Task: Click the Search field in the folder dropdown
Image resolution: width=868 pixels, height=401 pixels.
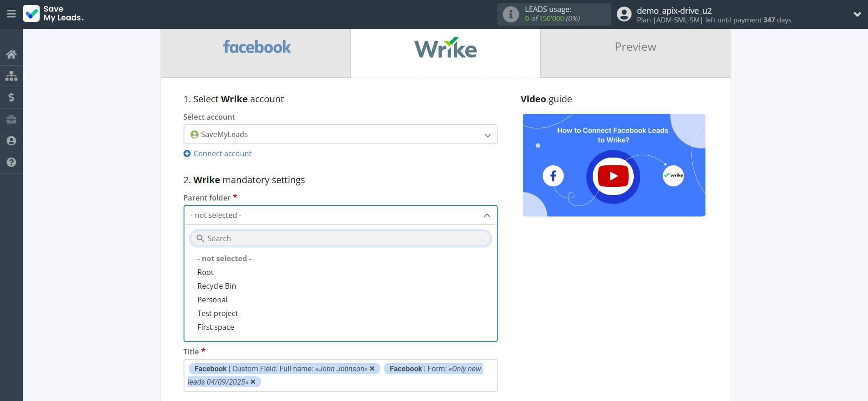Action: pos(340,238)
